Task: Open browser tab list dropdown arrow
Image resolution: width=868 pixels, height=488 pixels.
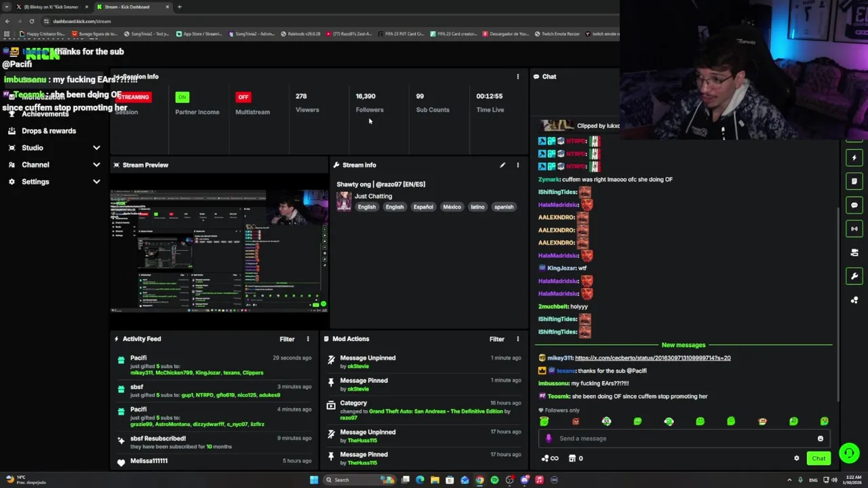Action: point(7,7)
